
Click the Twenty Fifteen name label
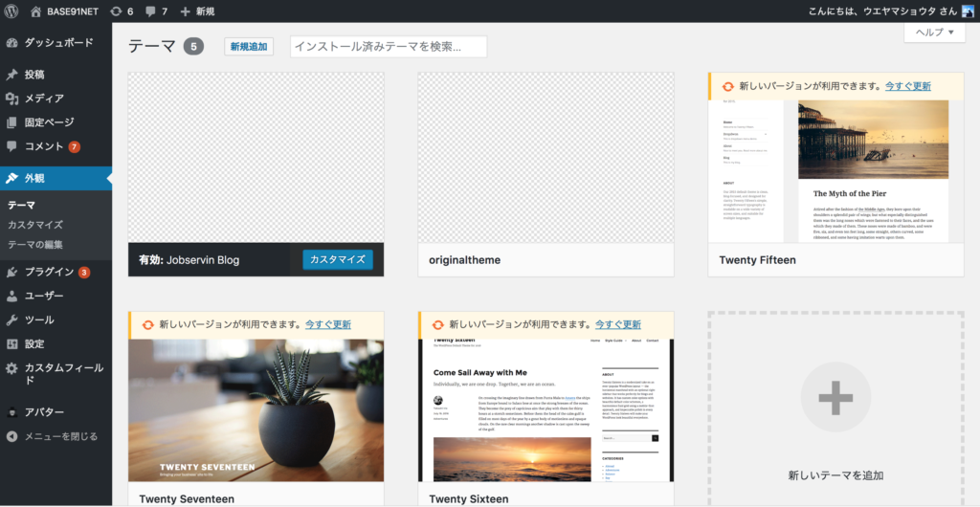click(758, 260)
